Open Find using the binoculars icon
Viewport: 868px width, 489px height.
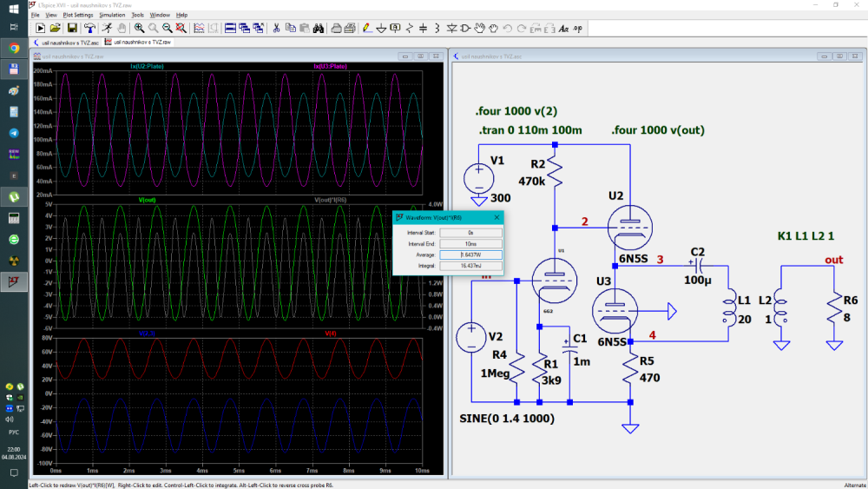click(x=319, y=28)
